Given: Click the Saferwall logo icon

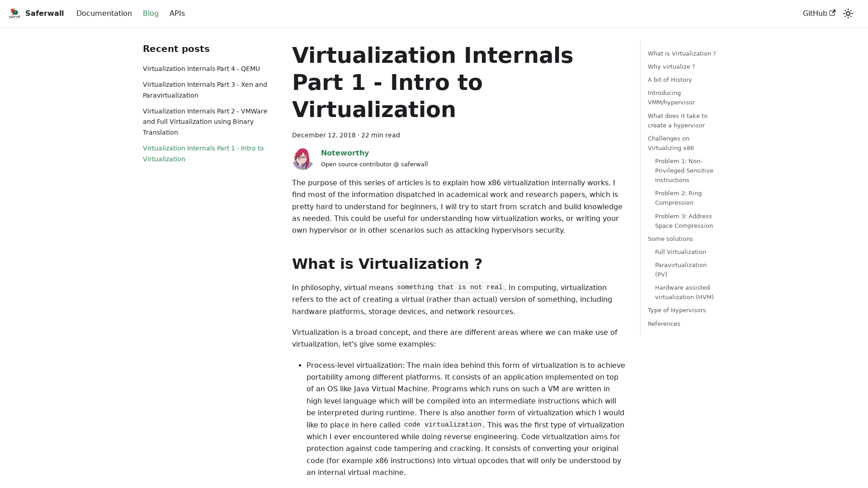Looking at the screenshot, I should (14, 13).
